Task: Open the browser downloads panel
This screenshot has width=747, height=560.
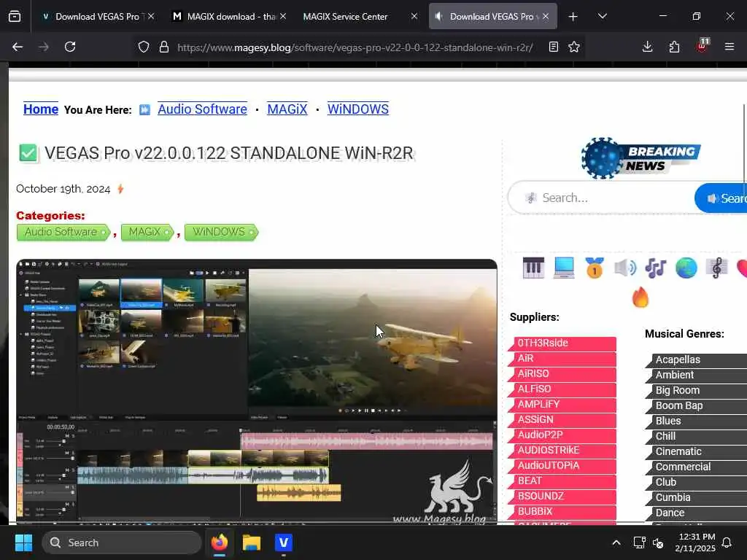Action: pos(648,47)
